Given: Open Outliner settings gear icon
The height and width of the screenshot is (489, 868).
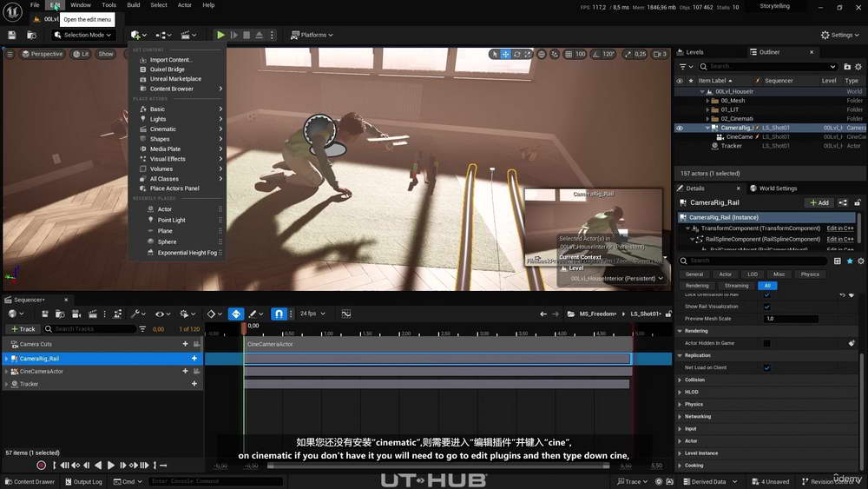Looking at the screenshot, I should [x=858, y=67].
